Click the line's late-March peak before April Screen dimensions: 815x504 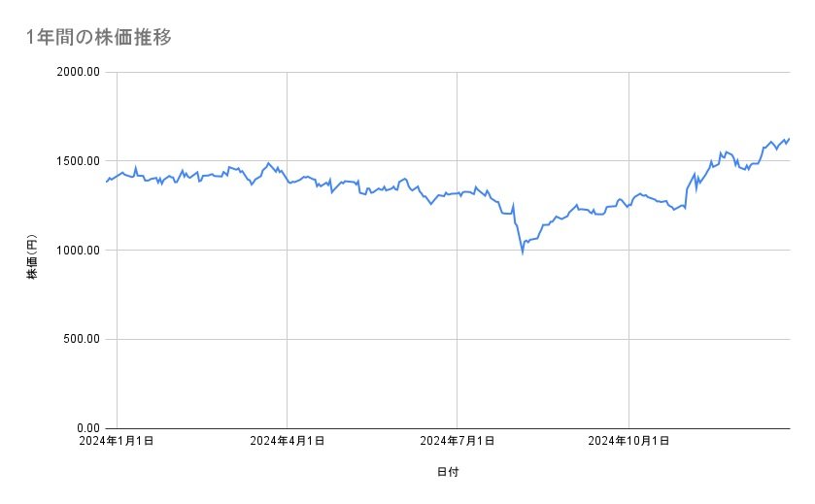coord(268,163)
